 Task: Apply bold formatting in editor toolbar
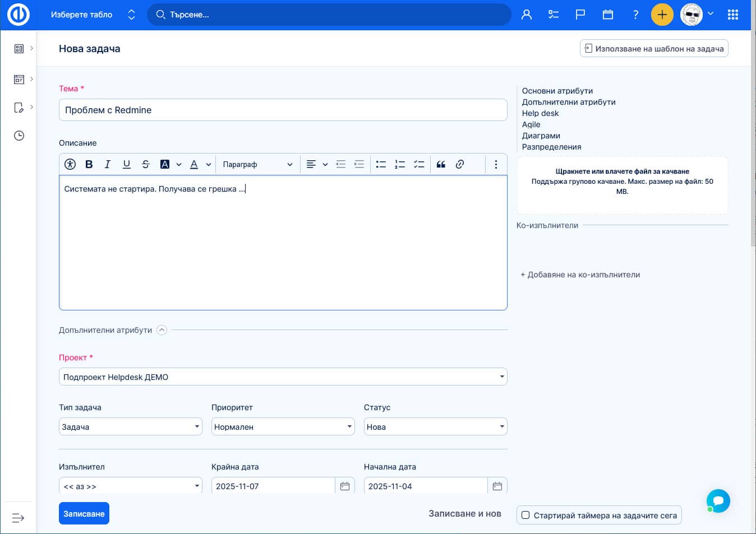(89, 164)
